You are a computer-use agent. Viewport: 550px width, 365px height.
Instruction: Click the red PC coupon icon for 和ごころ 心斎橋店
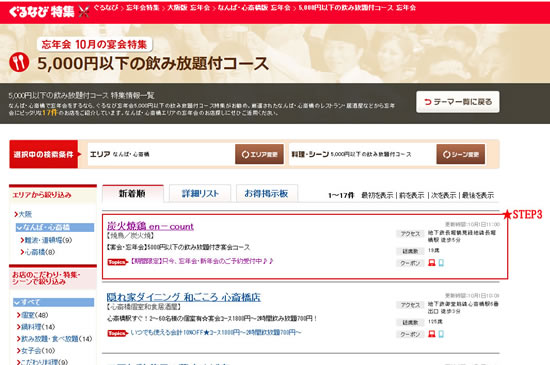tap(432, 334)
